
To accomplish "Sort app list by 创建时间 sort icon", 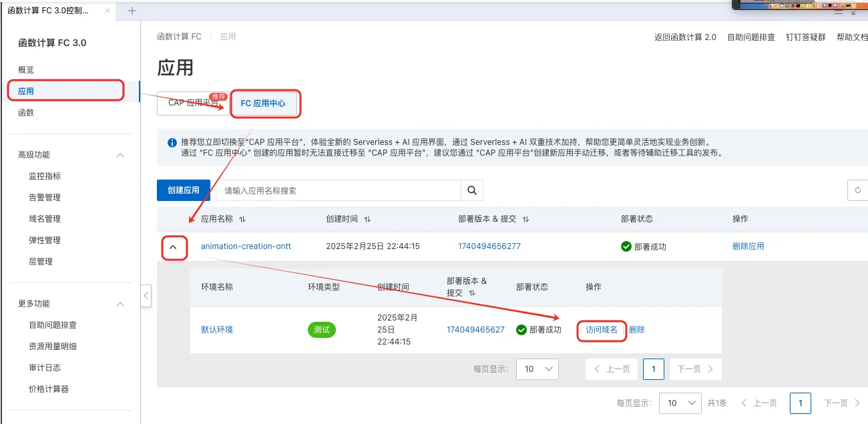I will 367,219.
